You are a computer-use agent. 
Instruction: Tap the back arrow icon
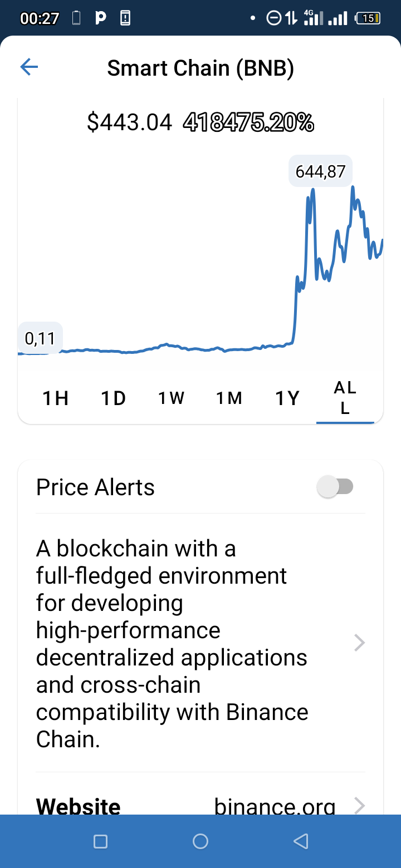click(29, 67)
